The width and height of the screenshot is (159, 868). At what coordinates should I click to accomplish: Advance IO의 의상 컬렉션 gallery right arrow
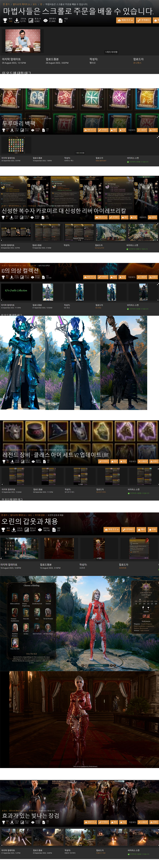click(158, 300)
